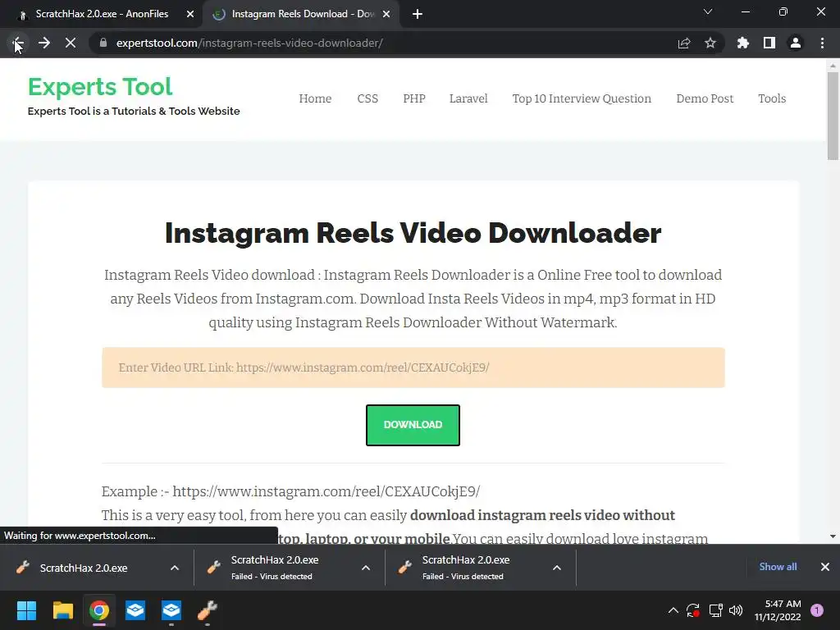Open first ScratchHax 2.0.exe download item
This screenshot has width=840, height=630.
tap(84, 568)
